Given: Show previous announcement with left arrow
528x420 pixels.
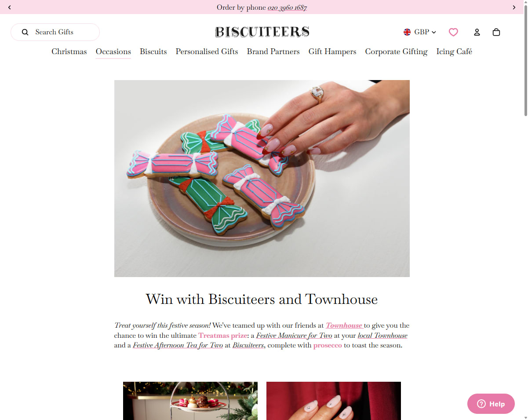Looking at the screenshot, I should pos(10,7).
